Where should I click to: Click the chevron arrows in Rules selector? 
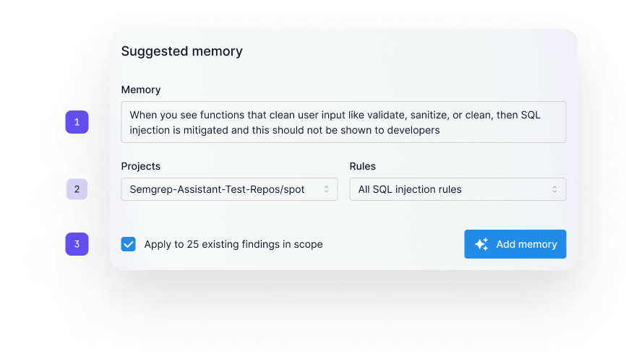click(x=554, y=189)
